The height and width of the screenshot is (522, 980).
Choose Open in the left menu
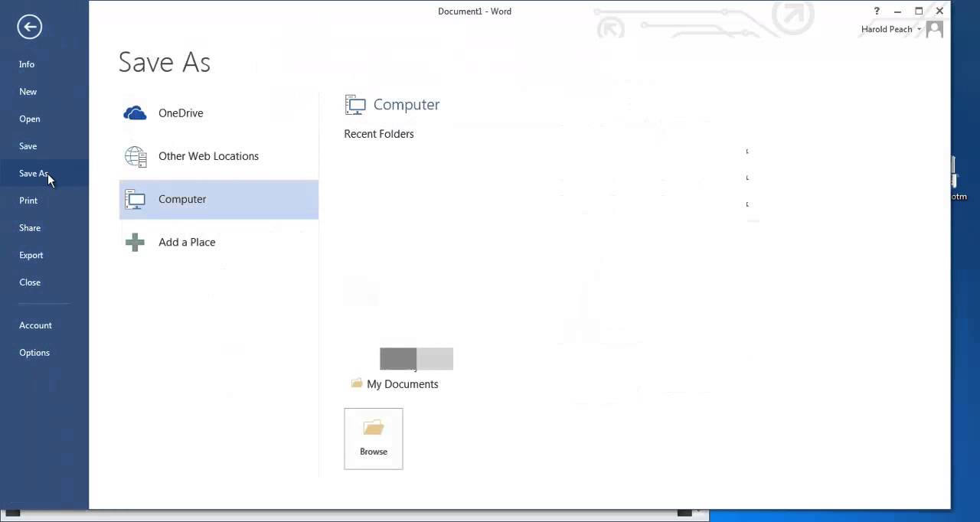point(29,119)
